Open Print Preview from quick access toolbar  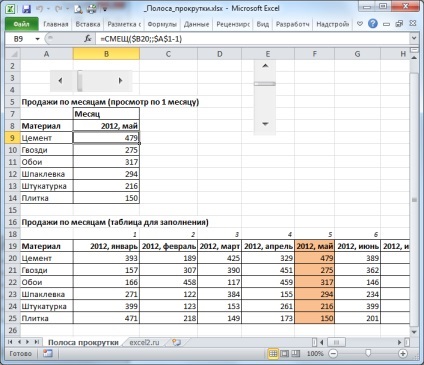pos(78,9)
